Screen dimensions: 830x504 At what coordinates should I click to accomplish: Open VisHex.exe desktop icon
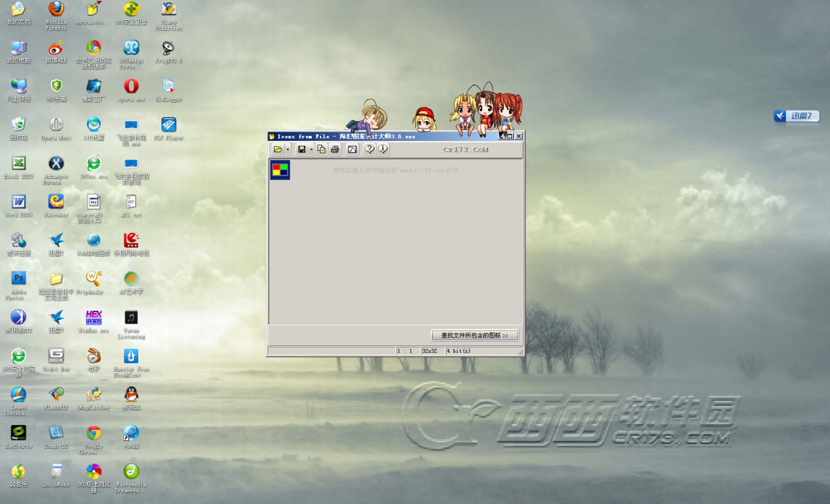94,321
